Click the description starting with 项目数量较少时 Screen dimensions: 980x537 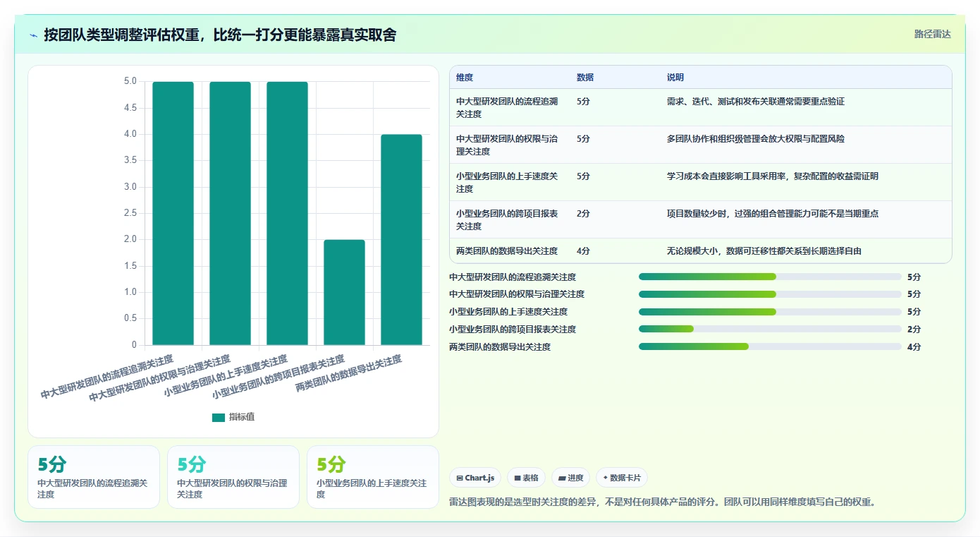(x=773, y=213)
